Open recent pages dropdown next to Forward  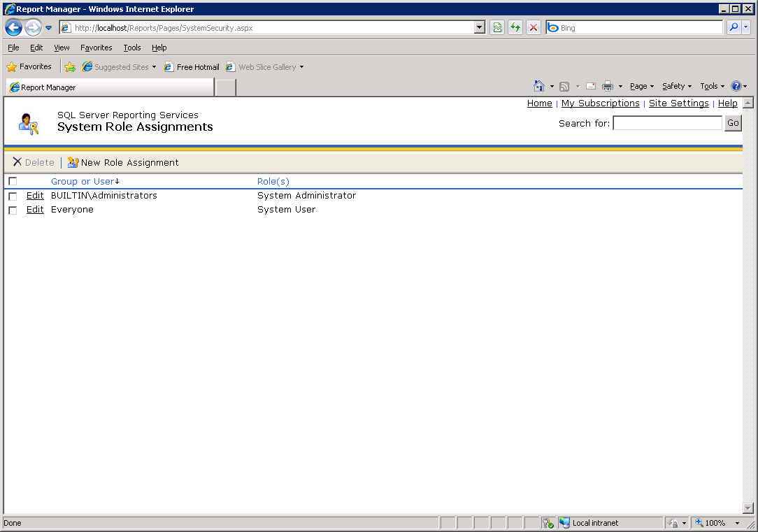[x=49, y=28]
